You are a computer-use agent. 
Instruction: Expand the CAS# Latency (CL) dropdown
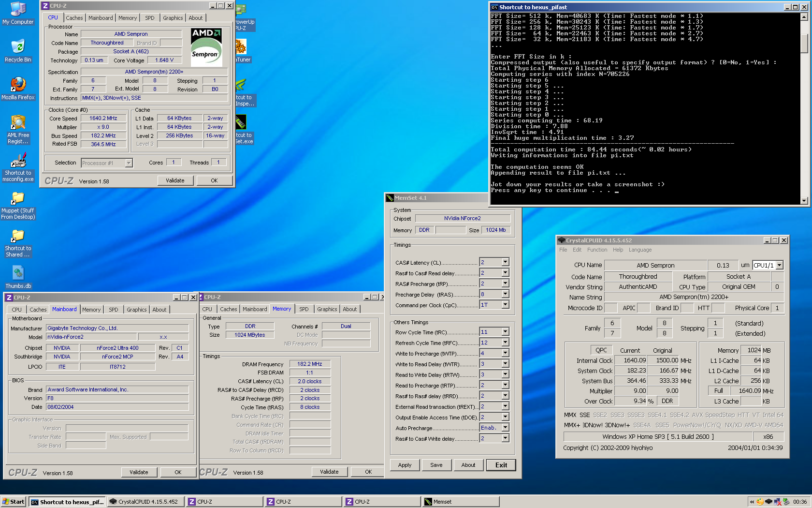(x=505, y=262)
